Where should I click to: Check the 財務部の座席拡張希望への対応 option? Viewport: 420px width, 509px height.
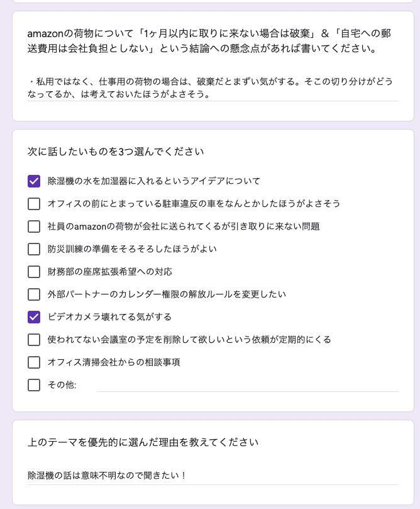coord(34,271)
